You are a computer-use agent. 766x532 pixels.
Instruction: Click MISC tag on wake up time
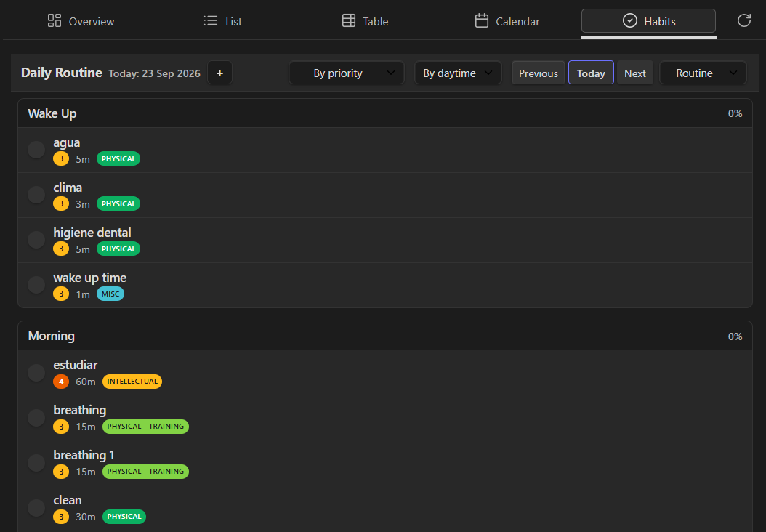[x=110, y=294]
